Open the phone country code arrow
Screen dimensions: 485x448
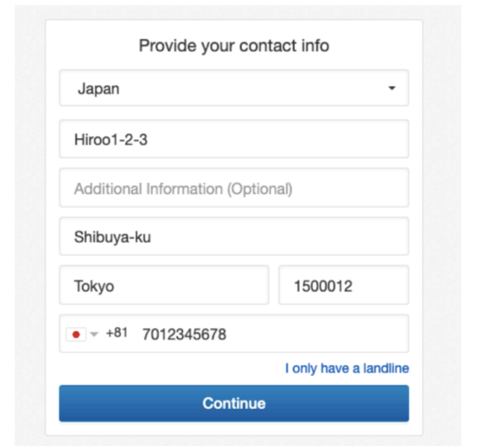pos(94,334)
